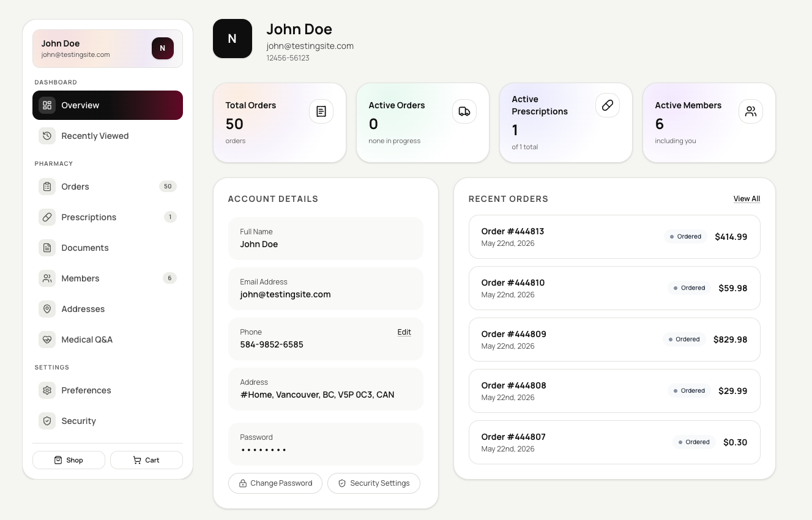Click the Total Orders receipt icon
The height and width of the screenshot is (520, 812).
pos(321,111)
